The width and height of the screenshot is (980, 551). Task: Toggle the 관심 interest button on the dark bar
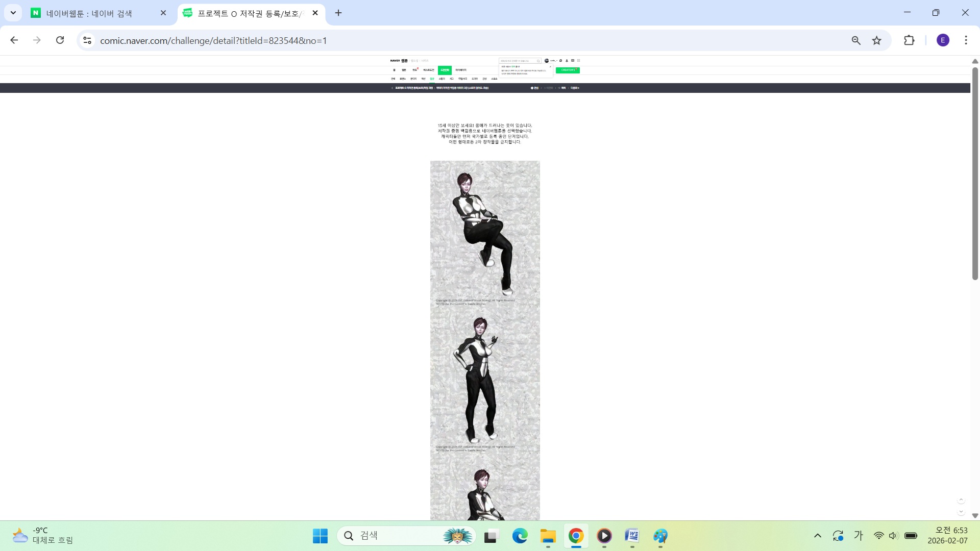point(534,88)
